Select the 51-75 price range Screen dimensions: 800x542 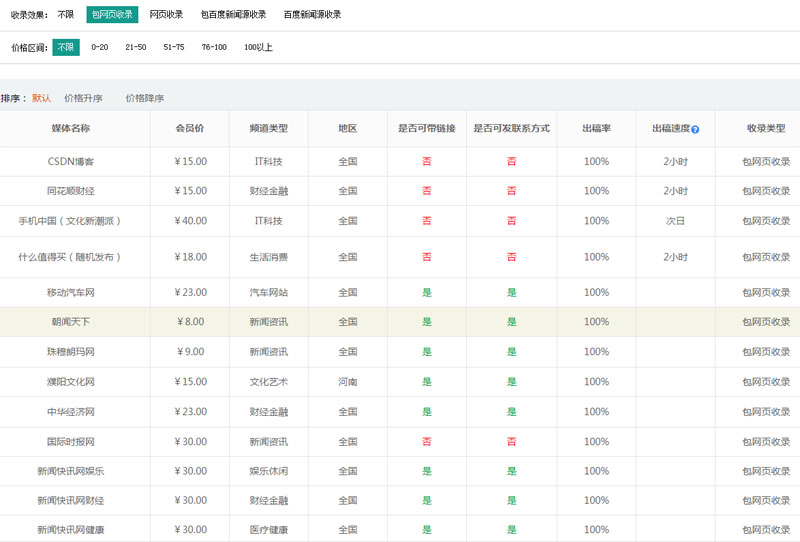174,47
